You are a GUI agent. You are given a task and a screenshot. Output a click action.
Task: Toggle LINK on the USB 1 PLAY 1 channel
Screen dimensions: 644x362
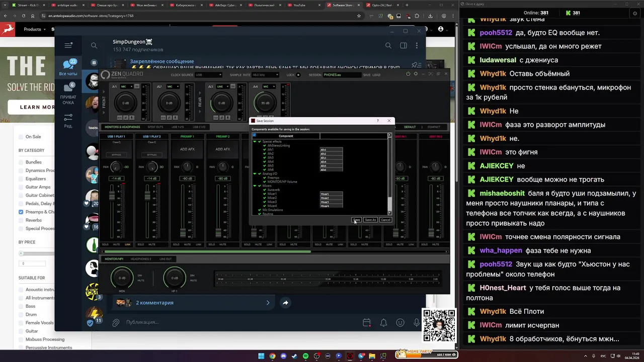(128, 244)
